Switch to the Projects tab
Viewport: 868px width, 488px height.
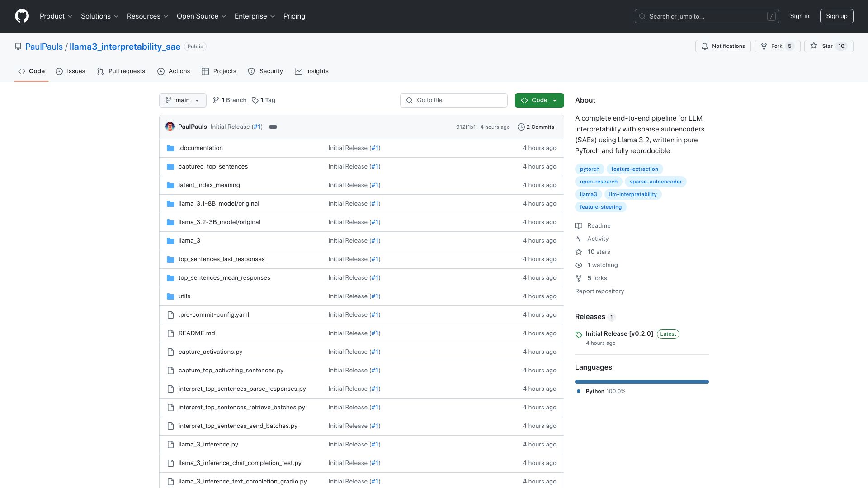[x=219, y=71]
